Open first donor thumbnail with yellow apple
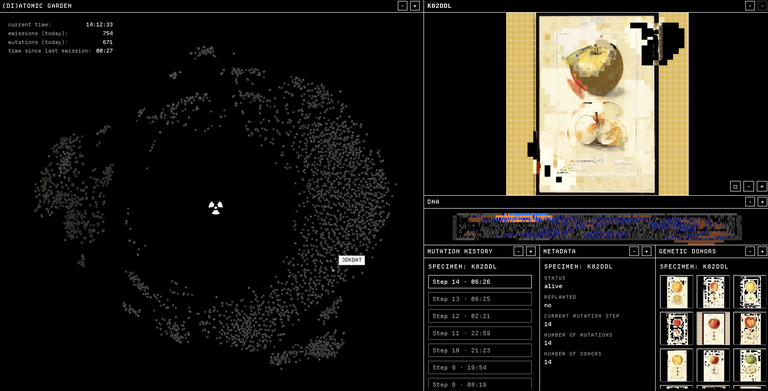This screenshot has height=391, width=768. 676,292
